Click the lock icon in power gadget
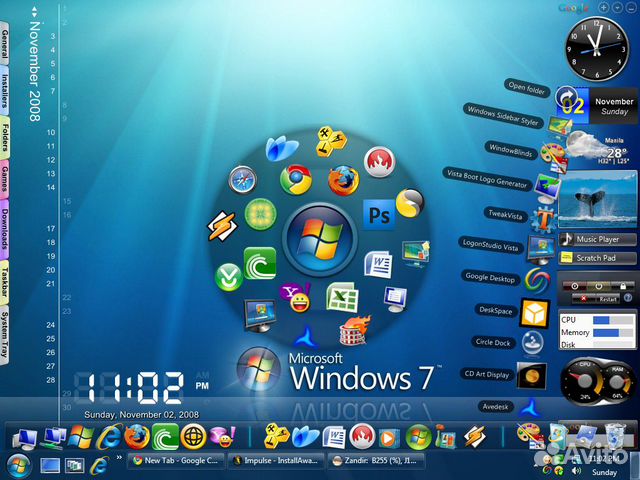 (x=623, y=286)
